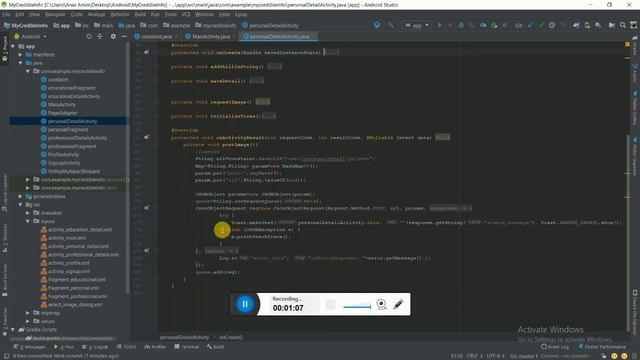Viewport: 640px width, 360px height.
Task: Open the SDK Manager icon
Action: 598,25
